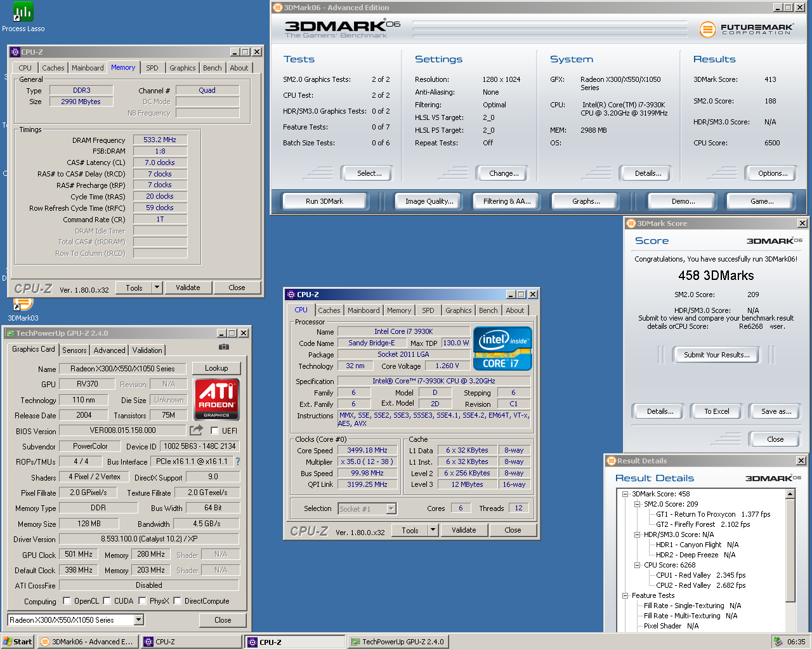Open the 3DMark03 desktop shortcut icon

click(23, 308)
